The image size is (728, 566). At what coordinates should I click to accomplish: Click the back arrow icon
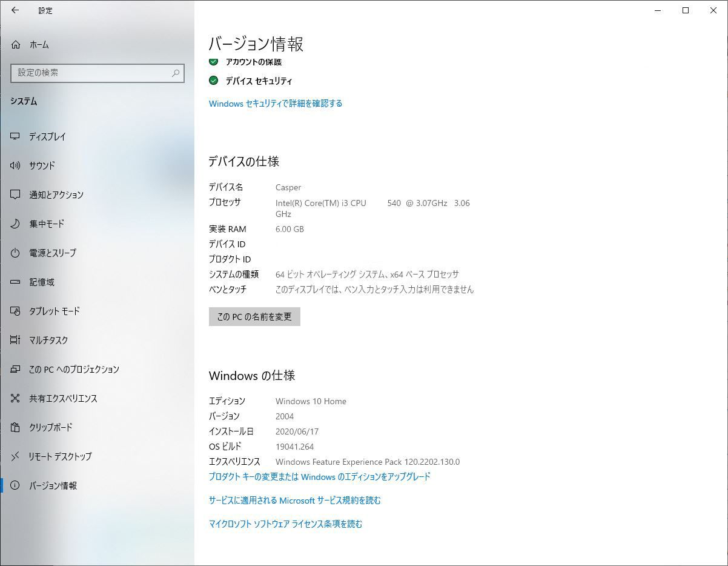click(x=15, y=10)
